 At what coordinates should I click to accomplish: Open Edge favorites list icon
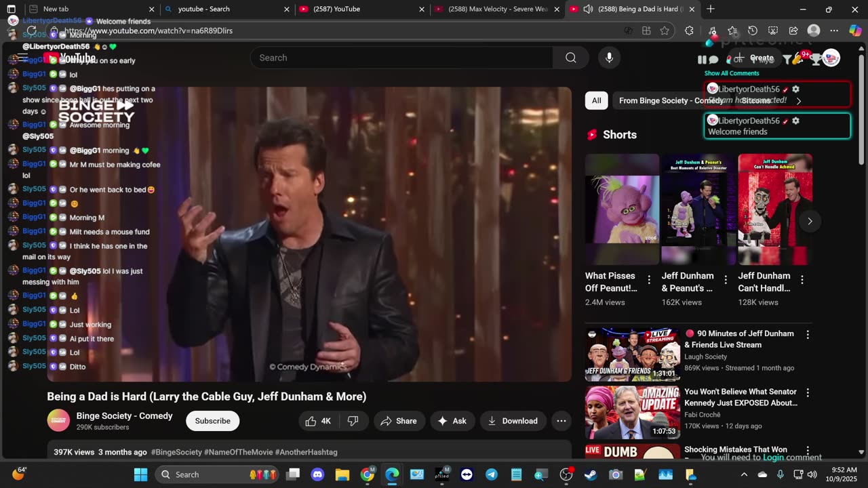732,30
